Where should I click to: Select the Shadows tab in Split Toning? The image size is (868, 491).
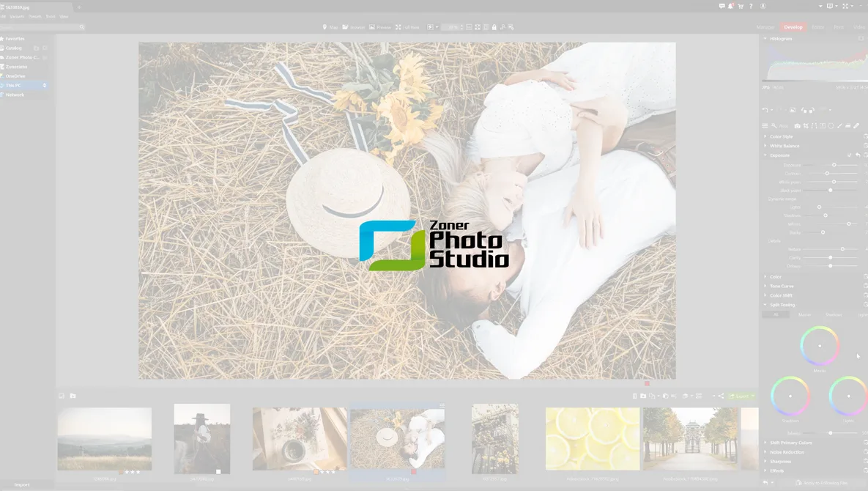[833, 314]
